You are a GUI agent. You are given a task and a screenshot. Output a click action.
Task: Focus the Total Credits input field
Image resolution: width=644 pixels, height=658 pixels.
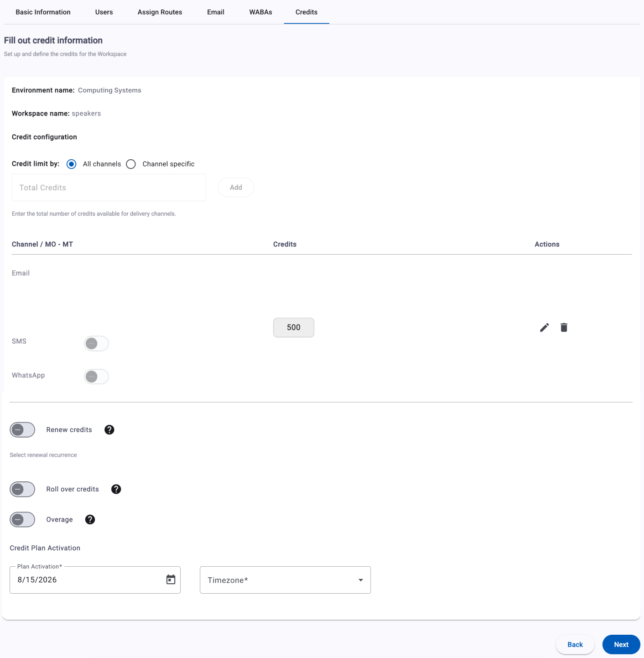pos(109,188)
